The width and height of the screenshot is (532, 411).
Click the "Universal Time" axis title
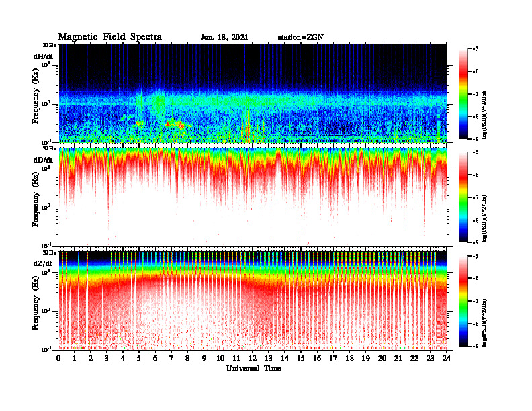coord(254,368)
